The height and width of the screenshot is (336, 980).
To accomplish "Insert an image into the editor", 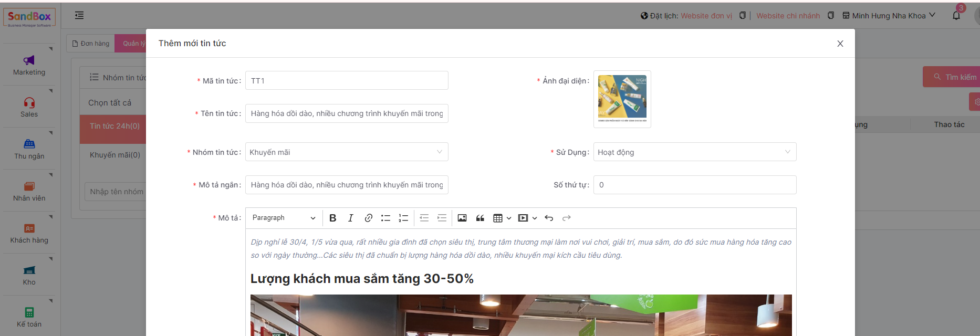I will pos(462,218).
